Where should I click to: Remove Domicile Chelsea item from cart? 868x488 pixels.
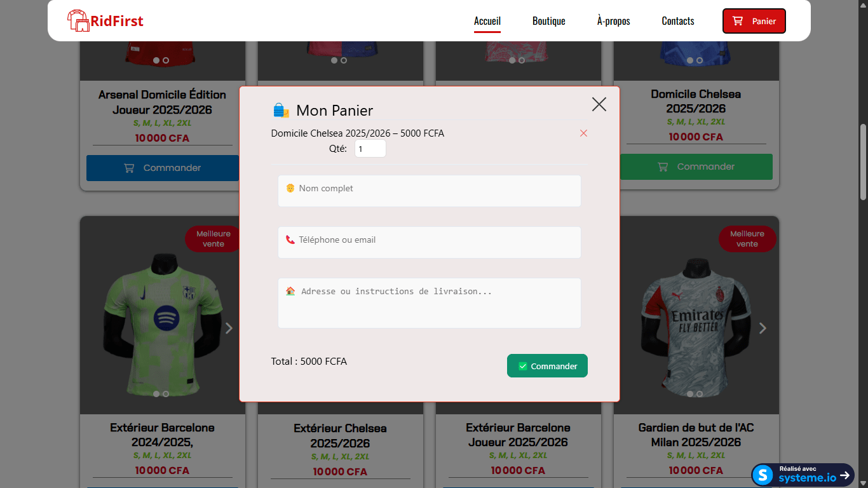[583, 133]
